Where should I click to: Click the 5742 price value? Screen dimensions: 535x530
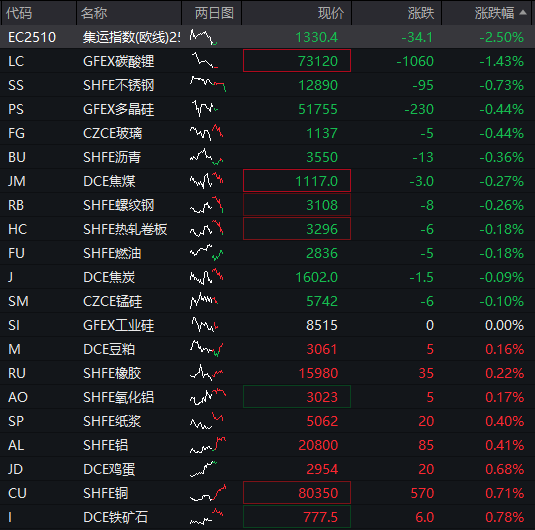[322, 301]
